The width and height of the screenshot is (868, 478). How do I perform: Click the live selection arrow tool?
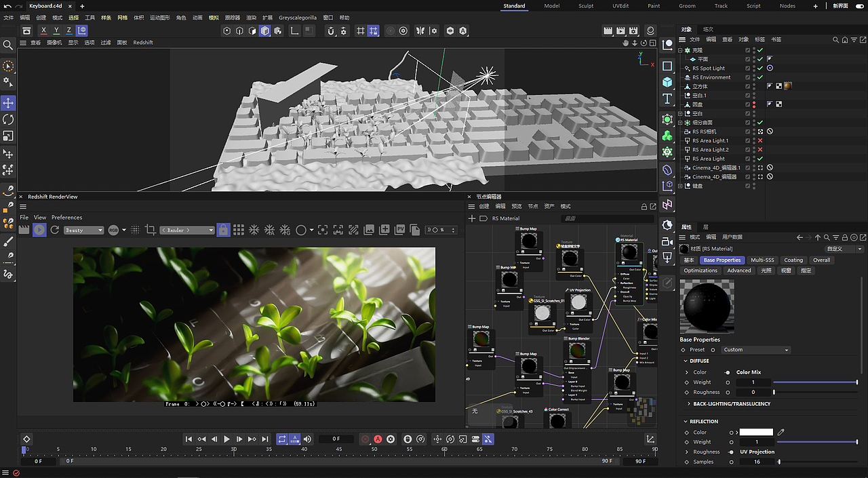point(8,66)
